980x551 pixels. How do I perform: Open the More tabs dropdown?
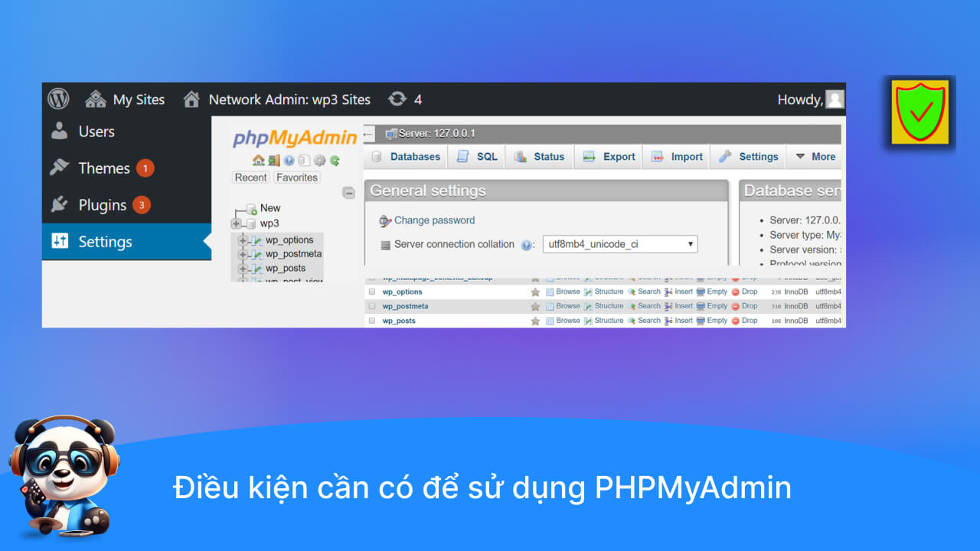815,157
